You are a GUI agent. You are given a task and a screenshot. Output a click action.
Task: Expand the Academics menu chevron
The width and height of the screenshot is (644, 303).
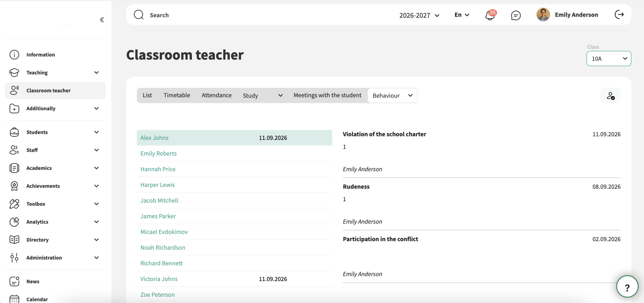click(96, 168)
